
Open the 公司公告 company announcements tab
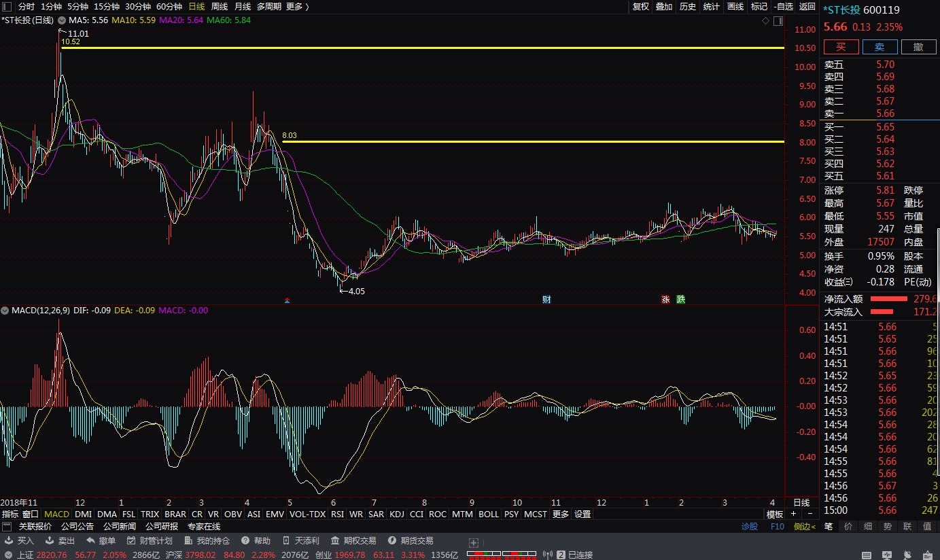tap(77, 527)
